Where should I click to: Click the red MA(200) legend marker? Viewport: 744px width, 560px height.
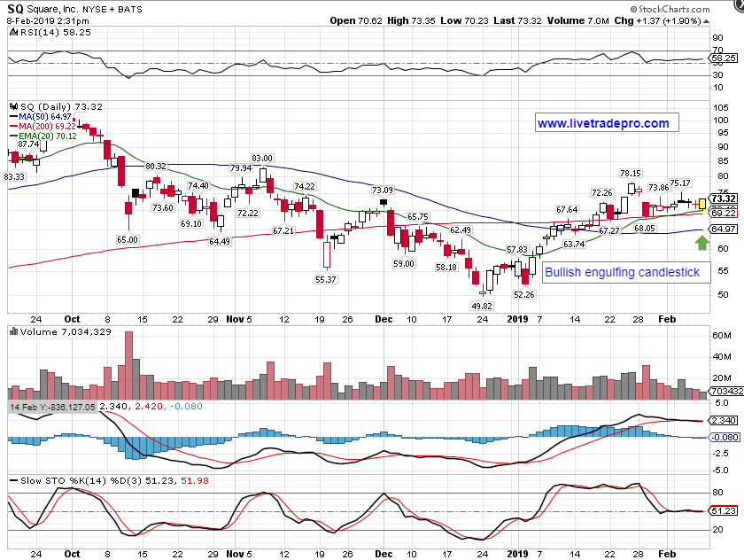click(13, 127)
